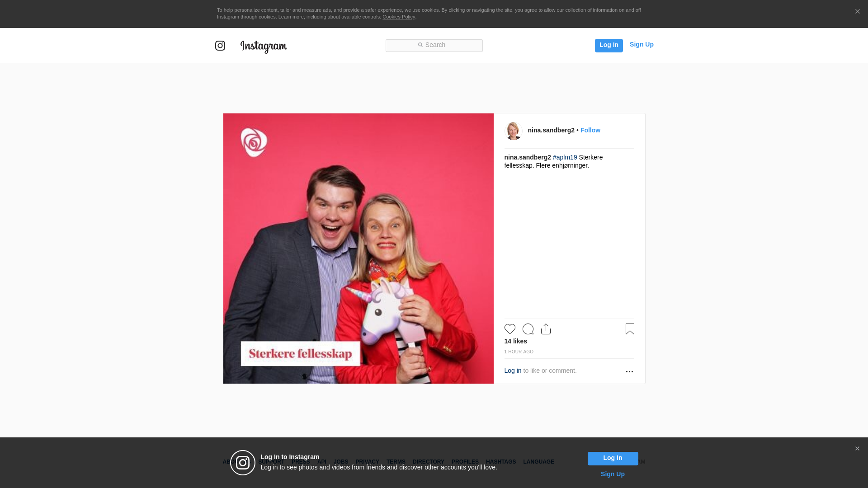The height and width of the screenshot is (488, 868).
Task: Open the Cookies Policy link
Action: [399, 17]
